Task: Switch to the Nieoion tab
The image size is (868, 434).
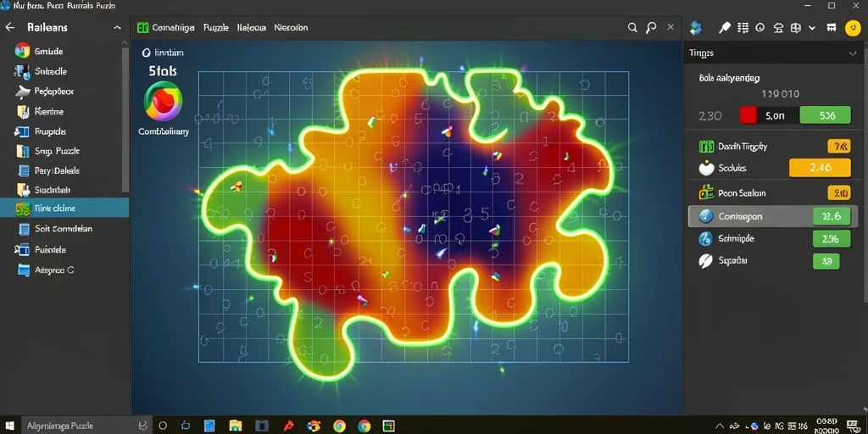Action: (292, 27)
